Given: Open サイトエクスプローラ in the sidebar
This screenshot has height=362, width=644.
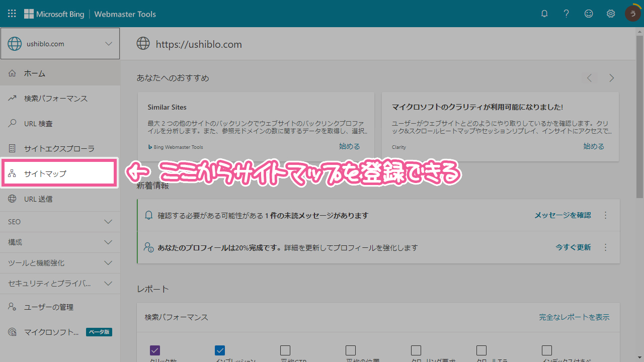Looking at the screenshot, I should point(60,149).
